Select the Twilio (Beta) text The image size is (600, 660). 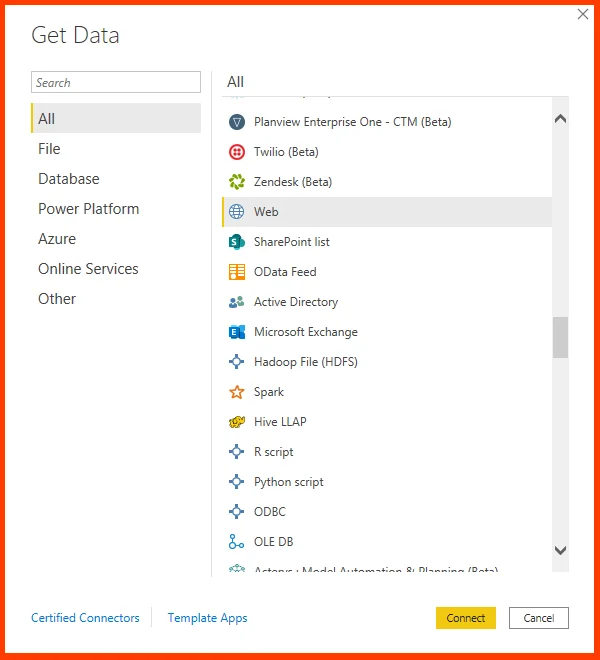[x=286, y=152]
